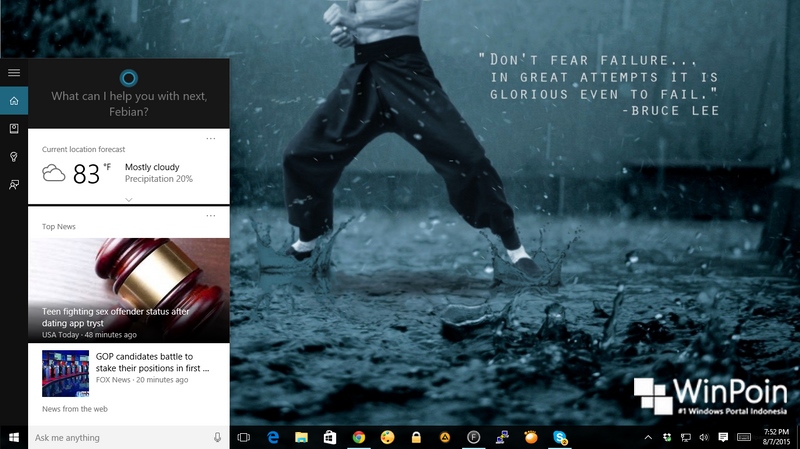Click 'Current location forecast' heading
This screenshot has height=449, width=800.
pyautogui.click(x=83, y=149)
